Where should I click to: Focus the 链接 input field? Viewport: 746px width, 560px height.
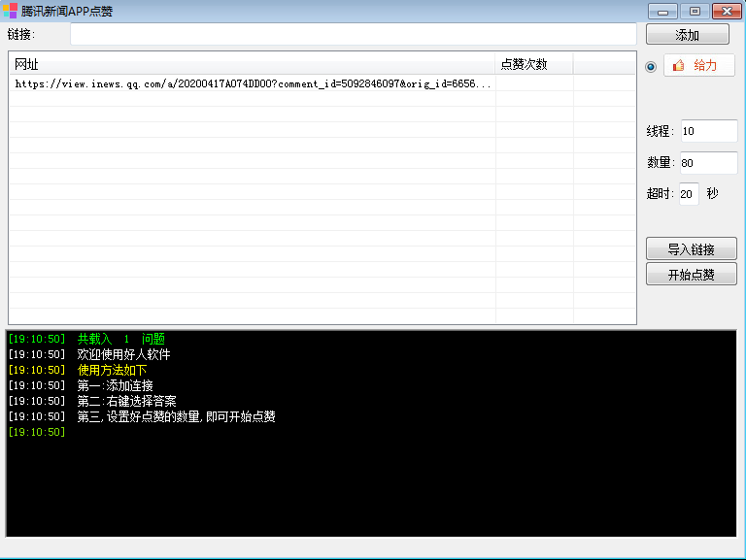[353, 34]
